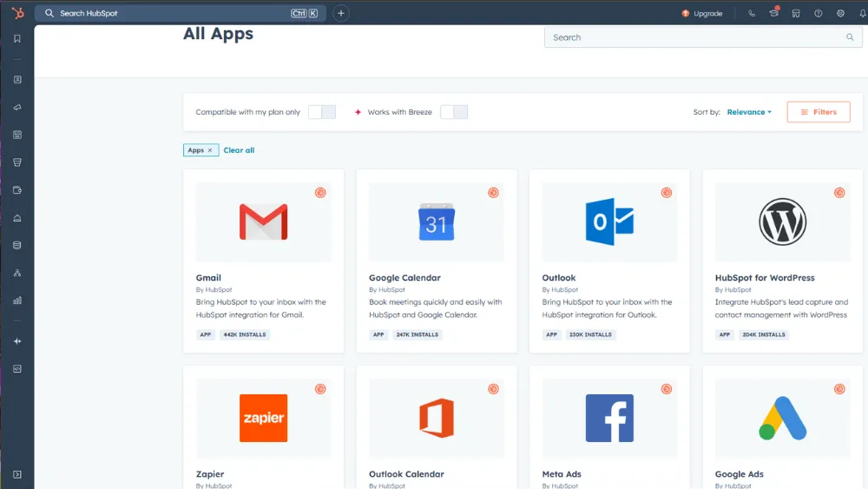Click the Ctrl K shortcut hint
This screenshot has width=868, height=489.
(x=305, y=13)
